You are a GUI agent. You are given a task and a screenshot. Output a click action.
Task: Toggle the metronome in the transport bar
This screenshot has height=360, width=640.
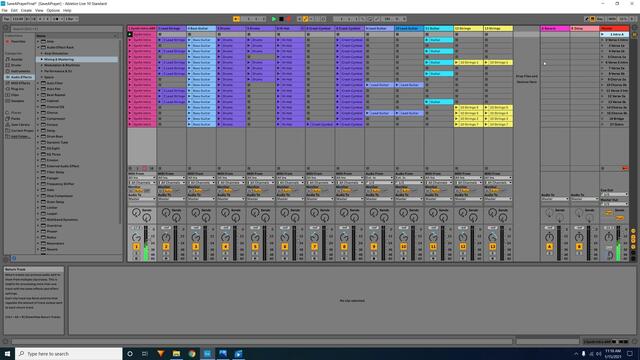pos(57,19)
